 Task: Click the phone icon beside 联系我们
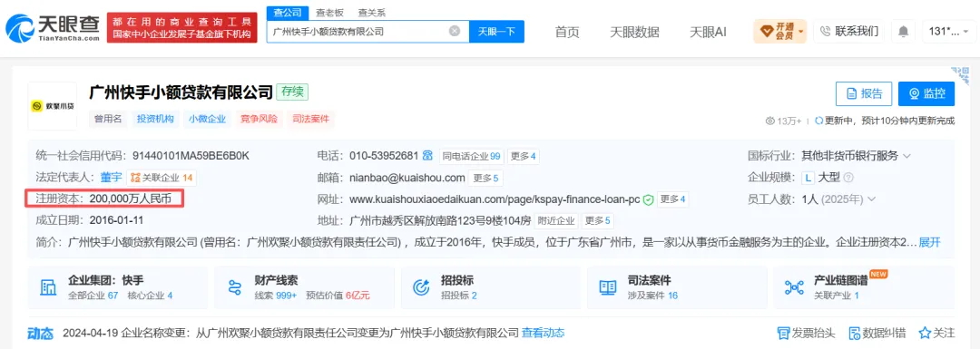(x=825, y=31)
